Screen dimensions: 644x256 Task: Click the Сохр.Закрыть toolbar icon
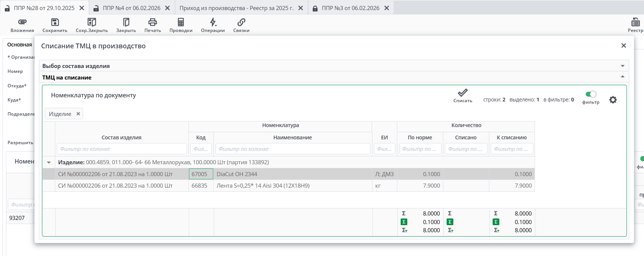[x=92, y=22]
